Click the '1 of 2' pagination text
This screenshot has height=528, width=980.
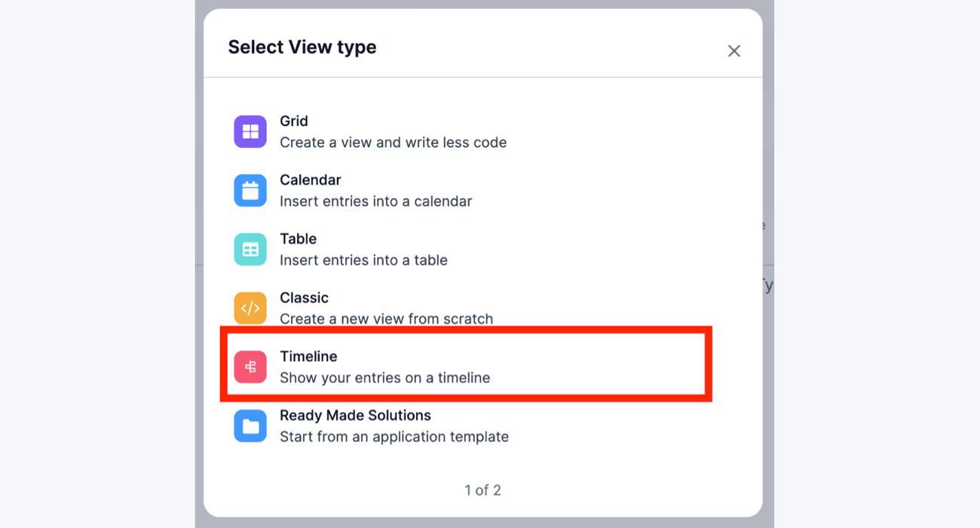click(482, 490)
